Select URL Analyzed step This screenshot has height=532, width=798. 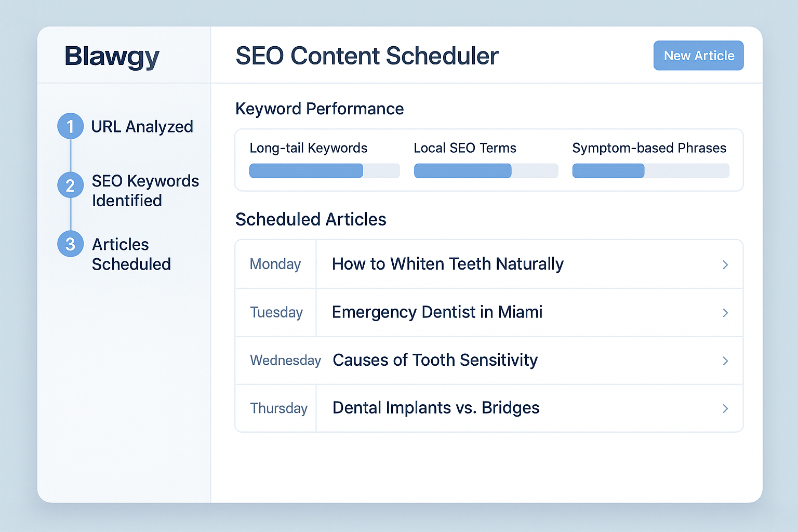(x=142, y=127)
